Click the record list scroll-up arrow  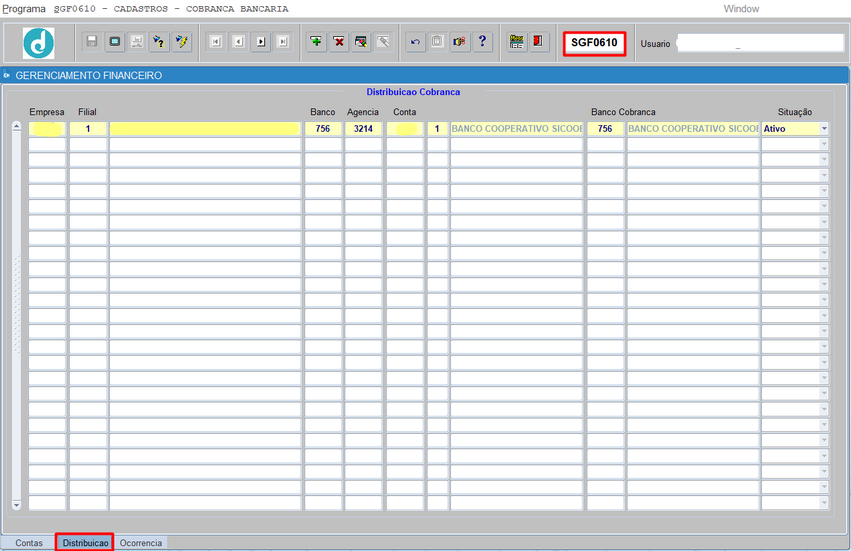coord(16,126)
